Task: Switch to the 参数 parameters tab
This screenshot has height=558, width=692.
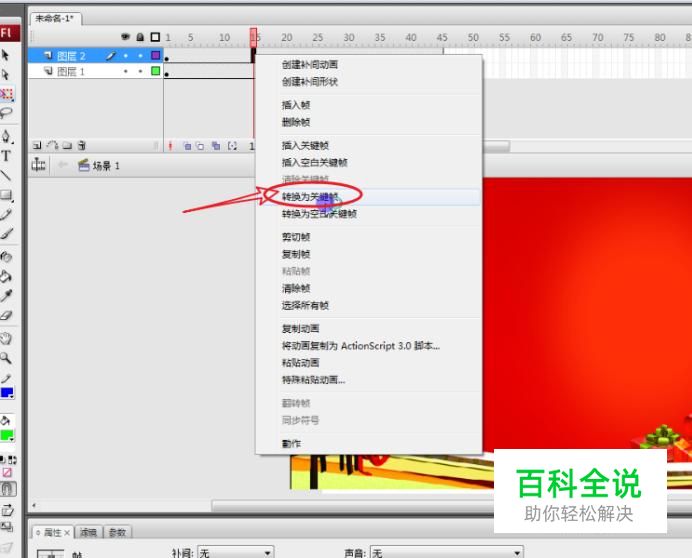Action: click(117, 533)
